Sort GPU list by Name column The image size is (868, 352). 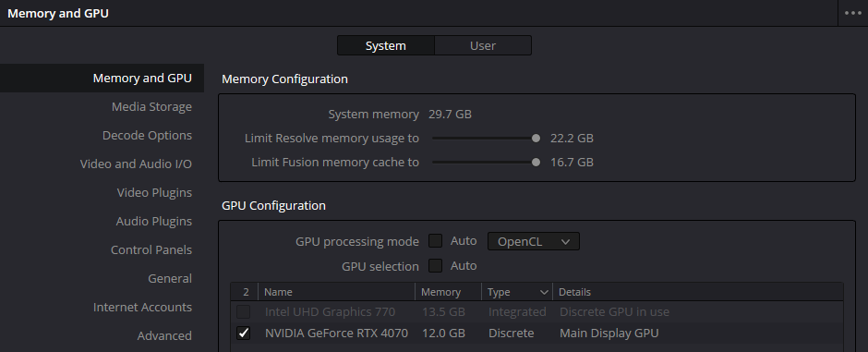(336, 292)
